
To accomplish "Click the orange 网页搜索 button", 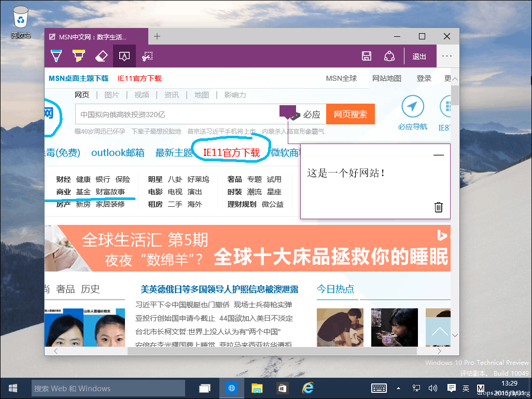I will point(351,114).
